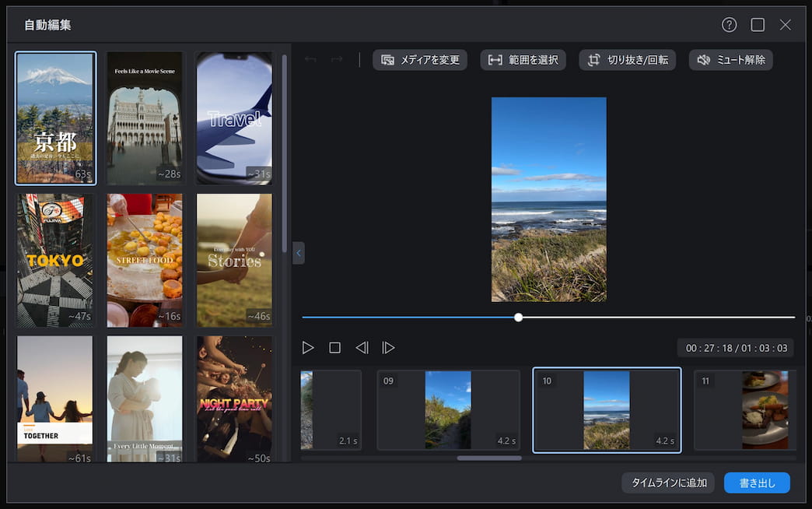
Task: Select clip 09 in the clip strip
Action: (448, 409)
